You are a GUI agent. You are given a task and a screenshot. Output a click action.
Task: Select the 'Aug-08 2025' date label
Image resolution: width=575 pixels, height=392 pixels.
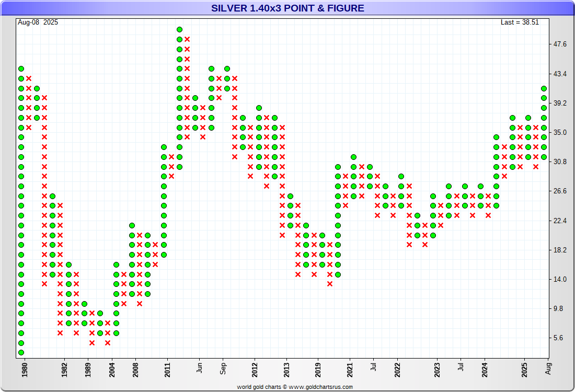(x=38, y=22)
